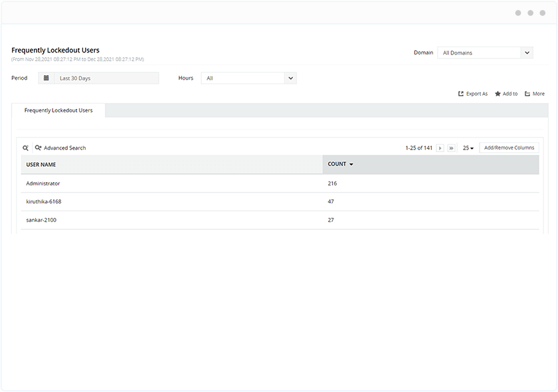The width and height of the screenshot is (558, 392).
Task: Click the count value 27
Action: [x=331, y=220]
